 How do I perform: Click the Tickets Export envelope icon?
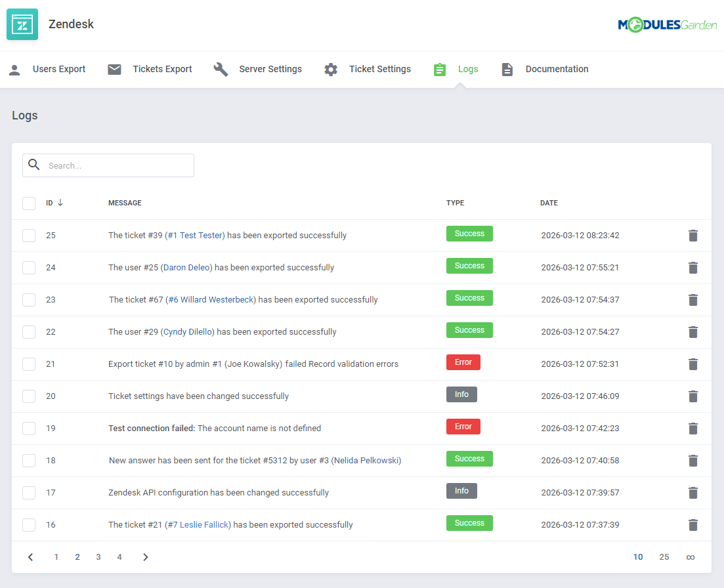click(114, 68)
